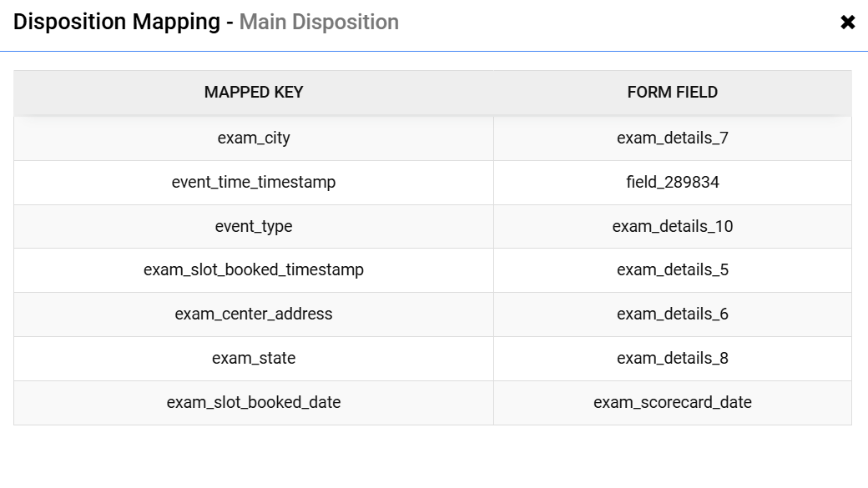Click the event_time_timestamp mapped key

point(254,182)
